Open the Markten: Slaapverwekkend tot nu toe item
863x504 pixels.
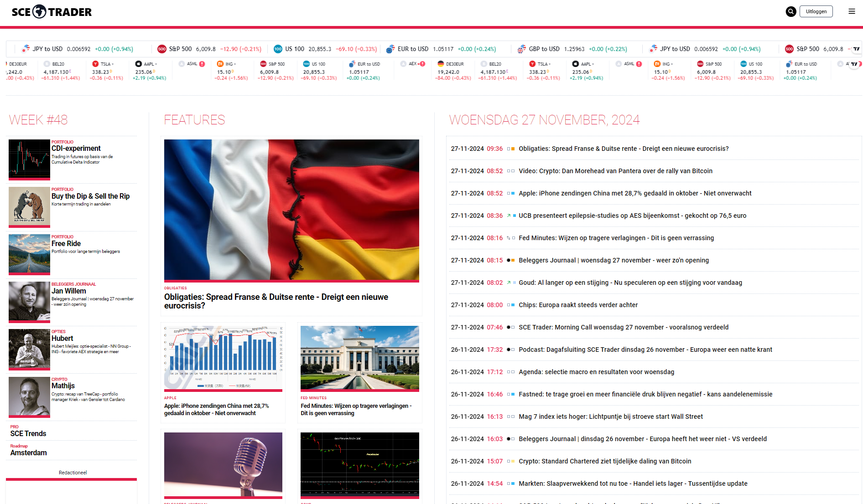click(x=633, y=484)
